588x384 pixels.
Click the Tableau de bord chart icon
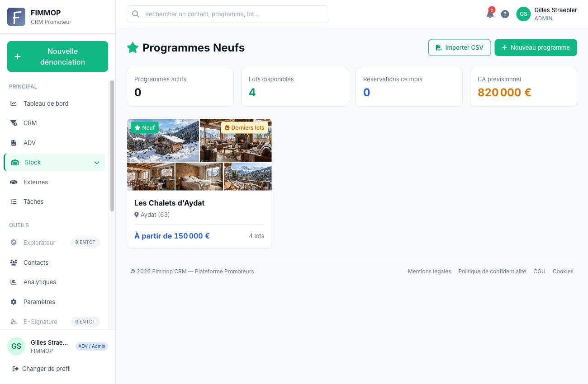(14, 103)
